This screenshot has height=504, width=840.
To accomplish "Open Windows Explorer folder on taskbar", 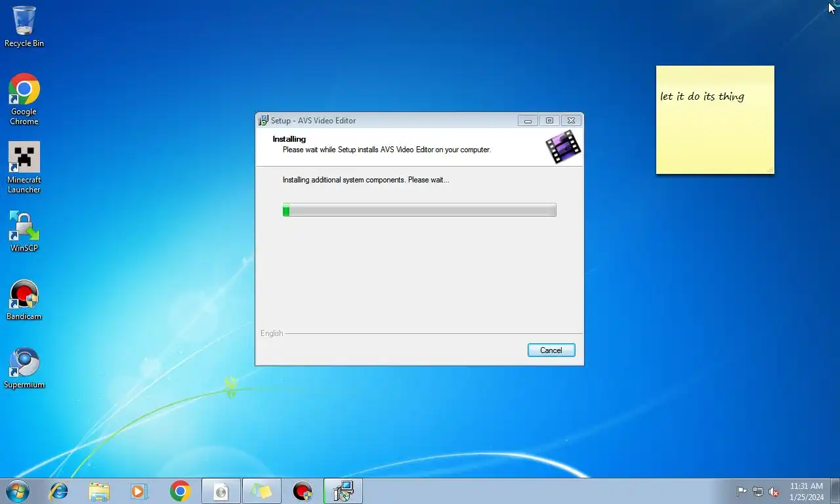I will coord(99,491).
